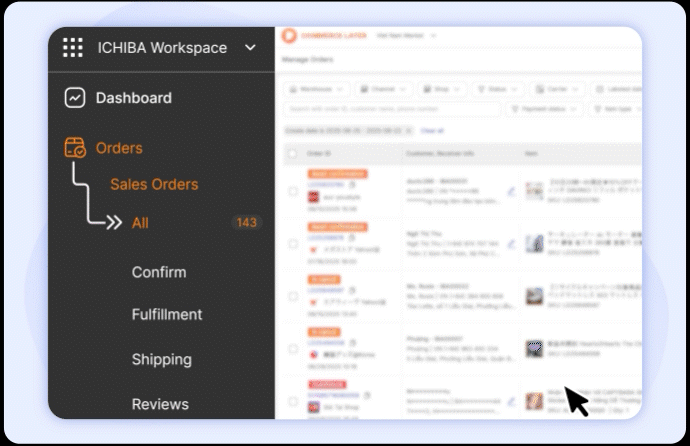690x446 pixels.
Task: Click the Commerce Layer logo in header
Action: [289, 36]
